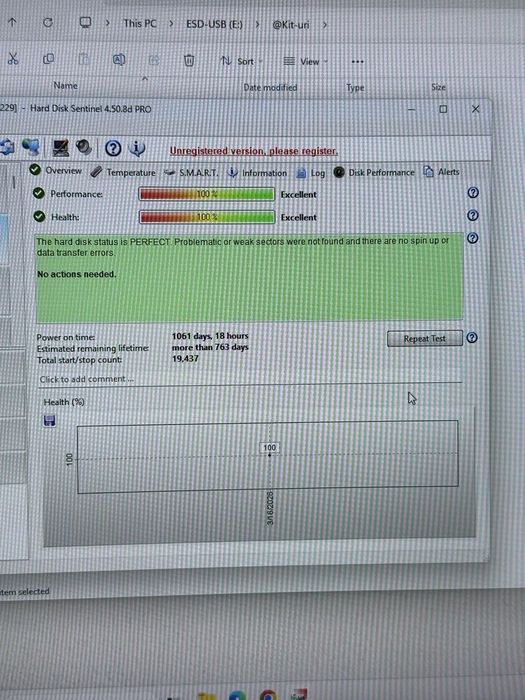Open the S.M.A.R.T. tab
Viewport: 525px width, 700px height.
point(191,172)
